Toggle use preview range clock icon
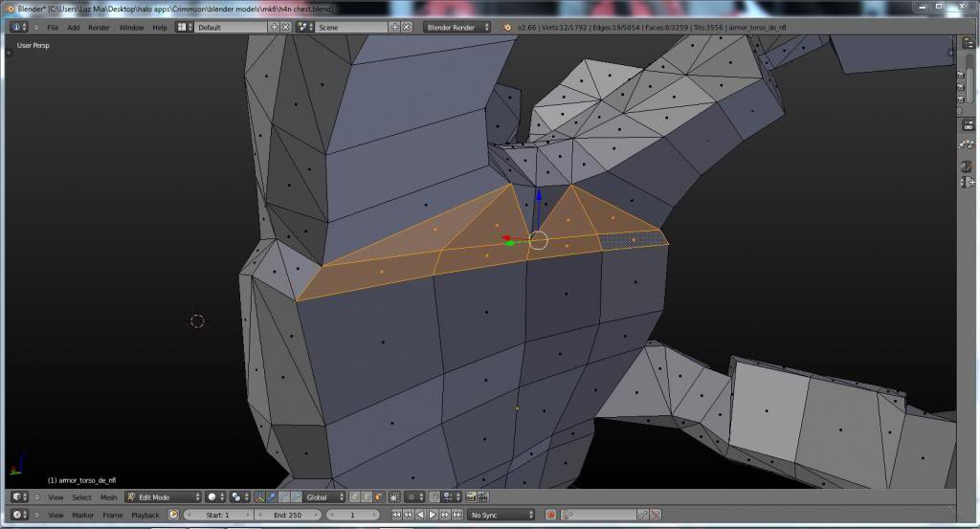980x529 pixels. pyautogui.click(x=173, y=515)
